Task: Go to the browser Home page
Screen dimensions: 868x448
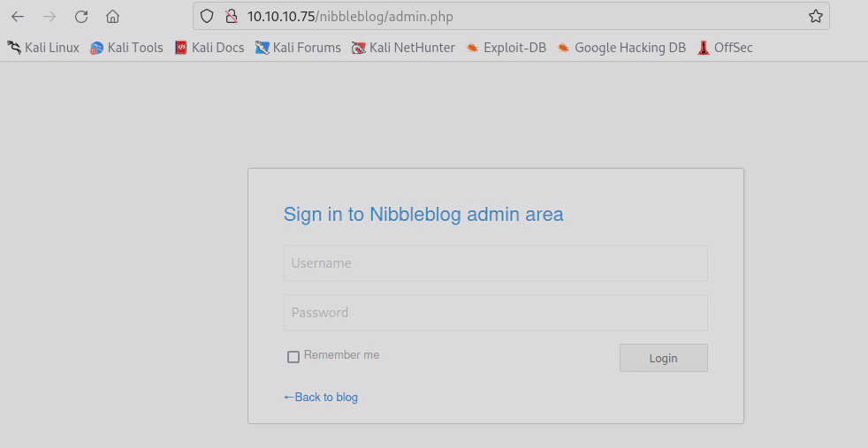Action: [112, 16]
